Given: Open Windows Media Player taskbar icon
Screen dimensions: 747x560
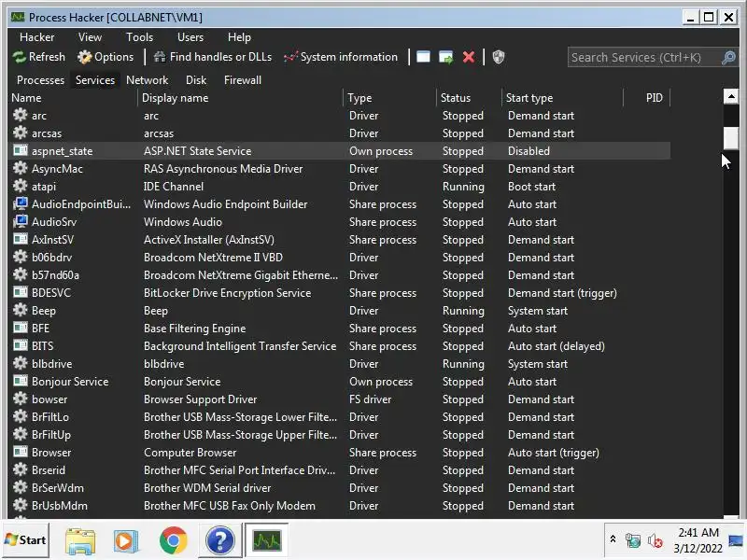Looking at the screenshot, I should pyautogui.click(x=125, y=541).
